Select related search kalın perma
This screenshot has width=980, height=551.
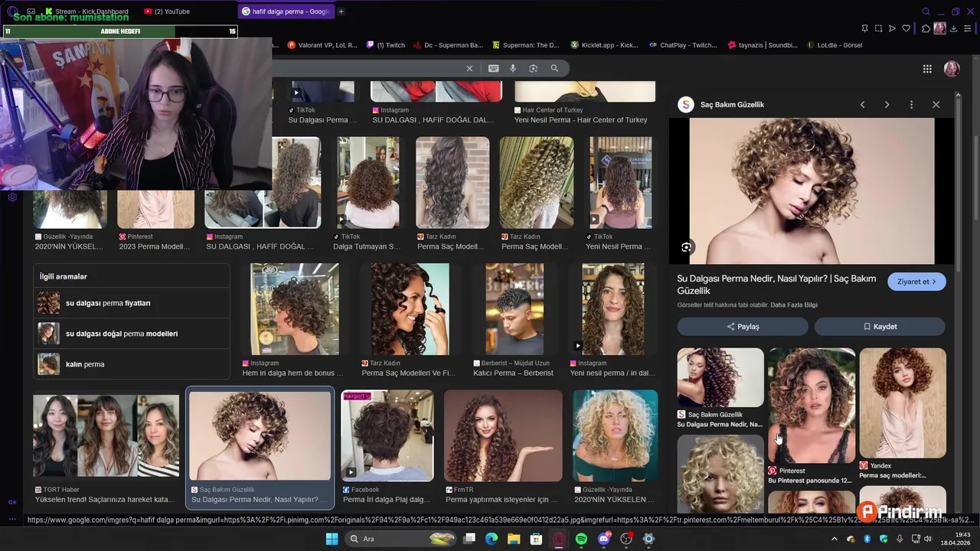coord(132,364)
